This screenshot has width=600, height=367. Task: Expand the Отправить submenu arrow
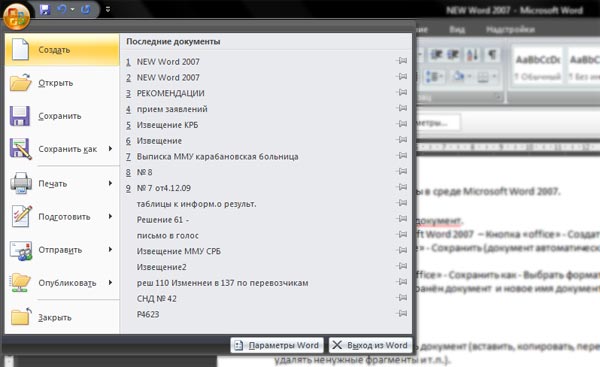click(111, 250)
